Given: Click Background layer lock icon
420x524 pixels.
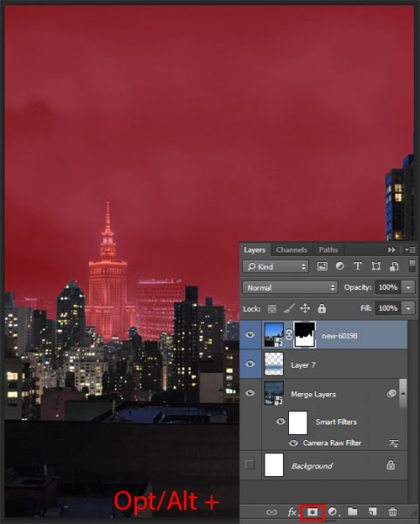Looking at the screenshot, I should pos(390,465).
